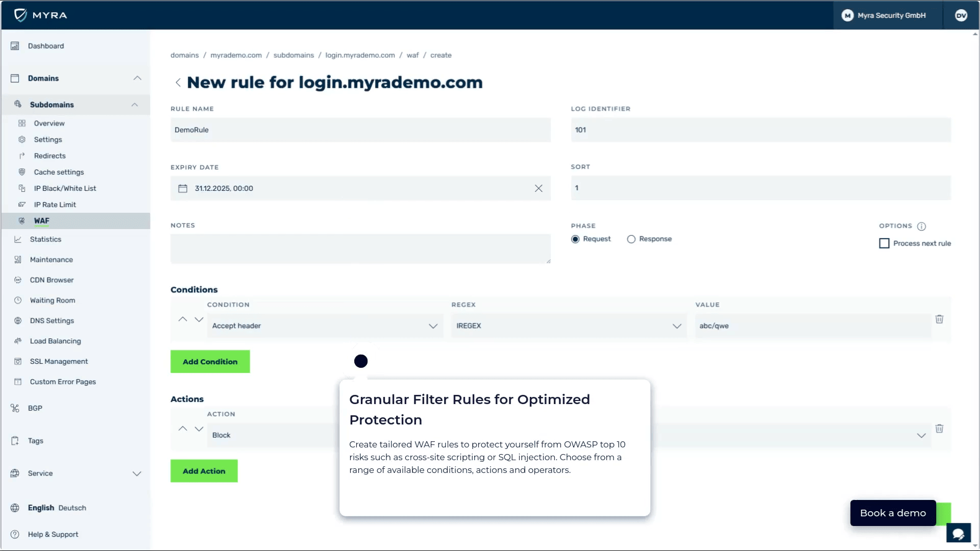Navigate to the subdomains breadcrumb link

coord(293,55)
